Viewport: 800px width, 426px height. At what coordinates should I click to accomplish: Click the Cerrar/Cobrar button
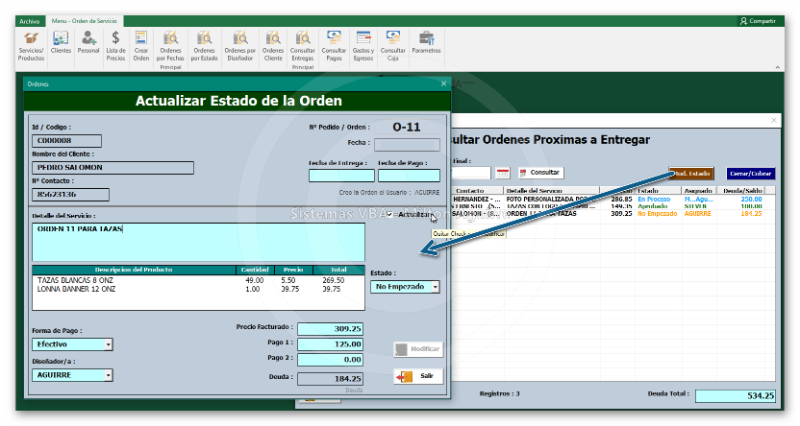click(x=751, y=173)
